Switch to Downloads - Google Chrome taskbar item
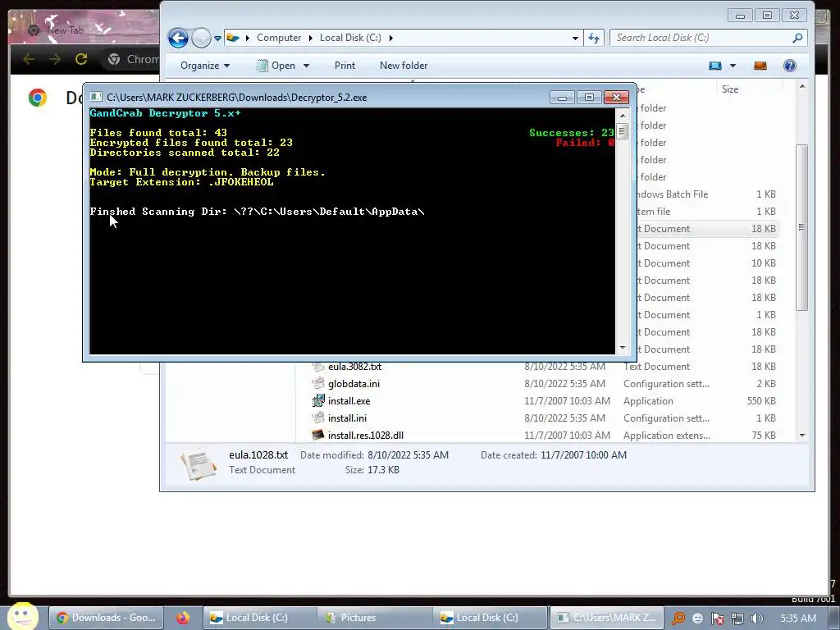 pos(106,618)
